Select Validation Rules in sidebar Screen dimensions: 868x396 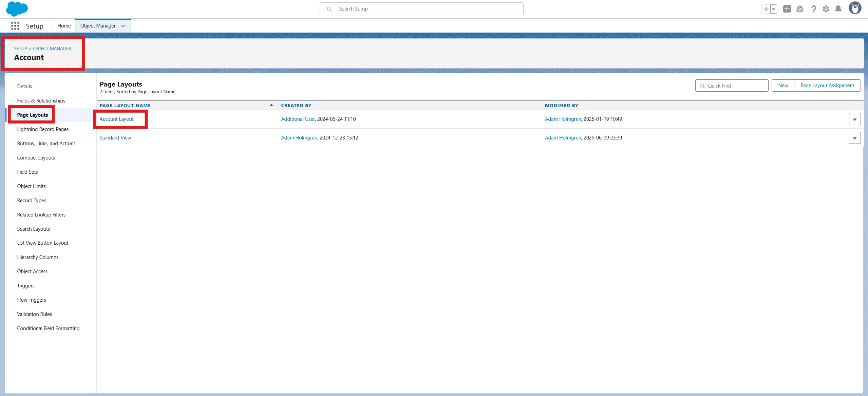[34, 314]
